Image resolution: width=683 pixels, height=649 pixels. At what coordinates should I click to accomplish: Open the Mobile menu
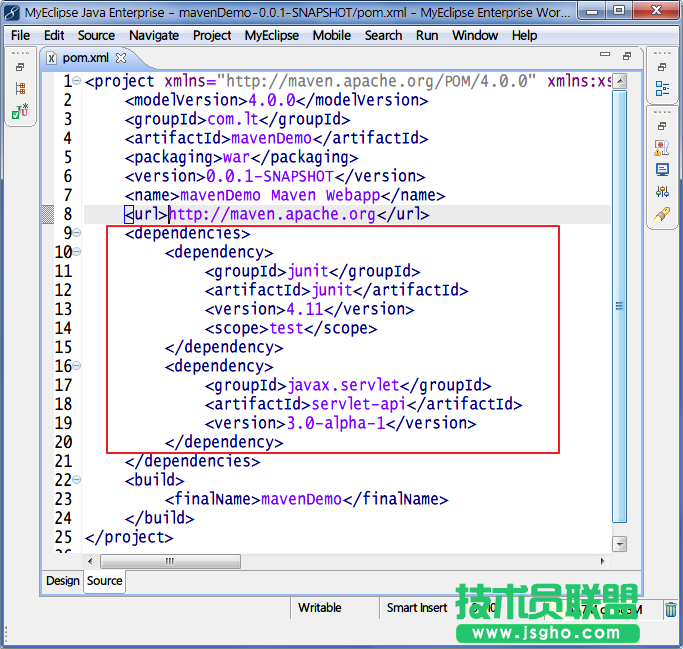[331, 35]
